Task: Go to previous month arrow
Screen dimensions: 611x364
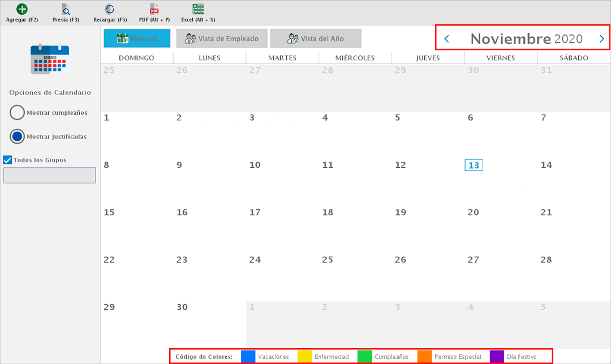Action: (447, 39)
